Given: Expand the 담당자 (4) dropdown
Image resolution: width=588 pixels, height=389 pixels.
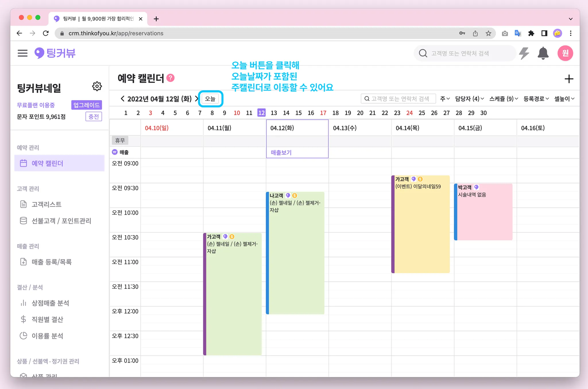Looking at the screenshot, I should (469, 99).
